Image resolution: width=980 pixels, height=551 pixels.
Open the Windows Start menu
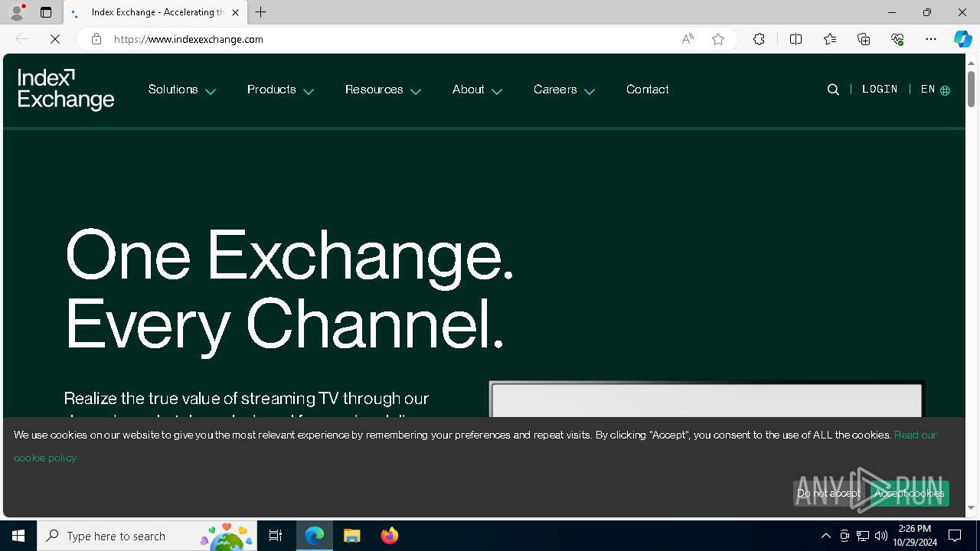pyautogui.click(x=18, y=536)
